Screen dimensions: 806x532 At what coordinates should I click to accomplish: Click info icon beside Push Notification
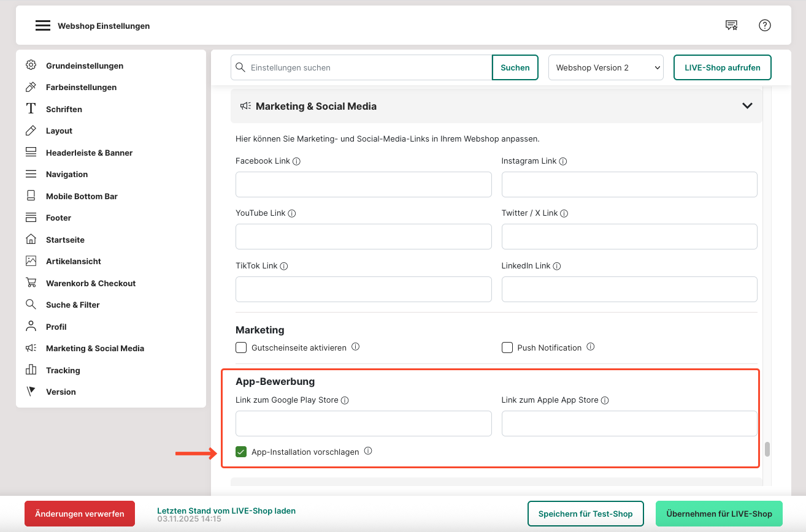pyautogui.click(x=590, y=347)
